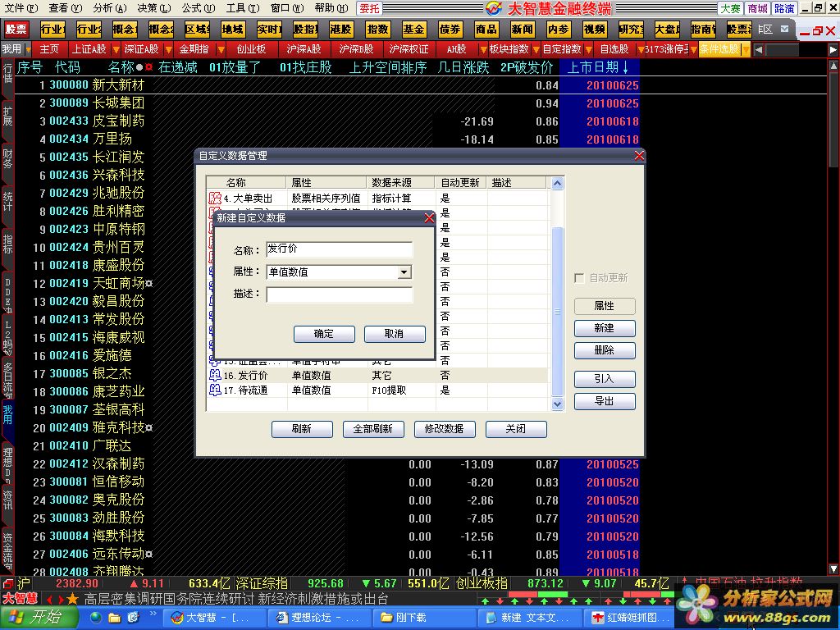Open the 视频 toolbar button
Screen dimensions: 840x630
595,30
